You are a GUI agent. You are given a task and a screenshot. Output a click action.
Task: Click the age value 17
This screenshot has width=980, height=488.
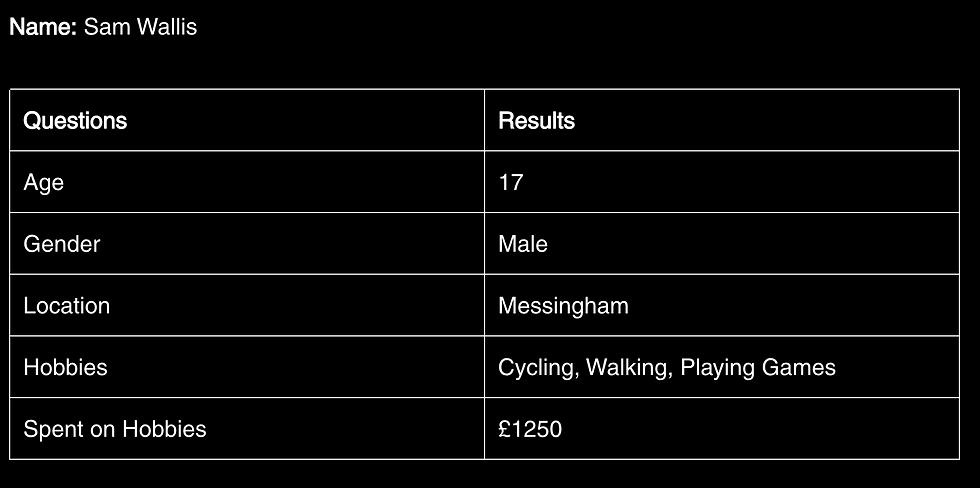coord(510,182)
